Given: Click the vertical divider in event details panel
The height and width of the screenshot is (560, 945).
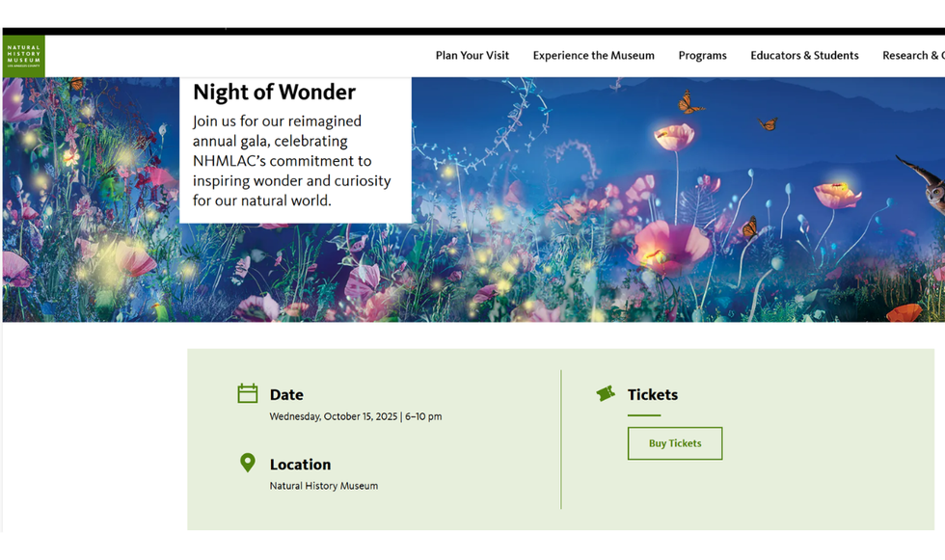Looking at the screenshot, I should 561,439.
